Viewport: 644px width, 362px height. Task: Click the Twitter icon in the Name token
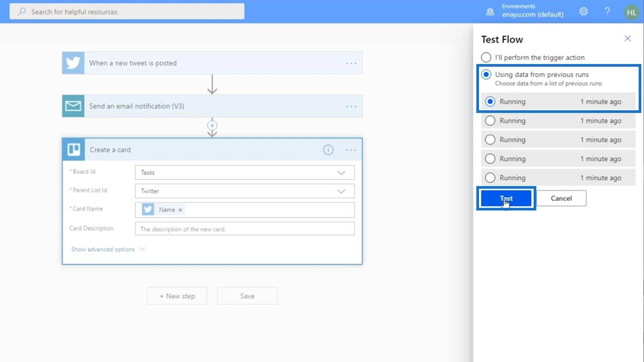coord(148,210)
